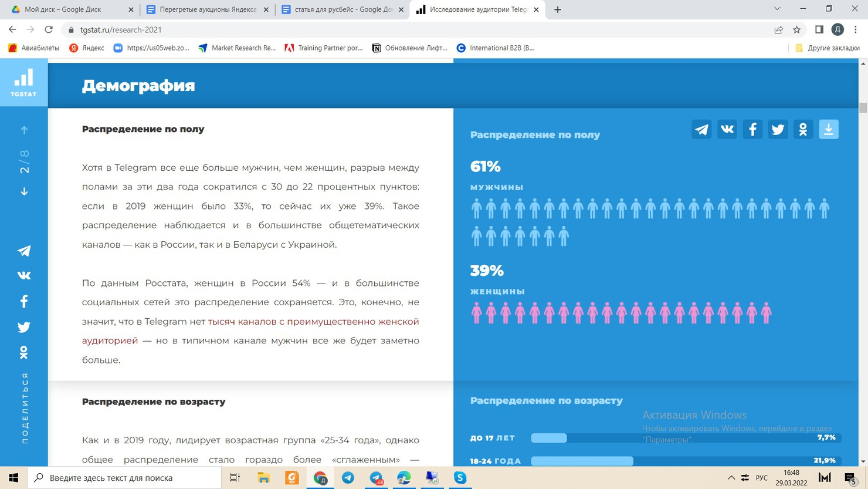The width and height of the screenshot is (868, 489).
Task: Click the address bar URL tgstat.ru
Action: coord(121,30)
